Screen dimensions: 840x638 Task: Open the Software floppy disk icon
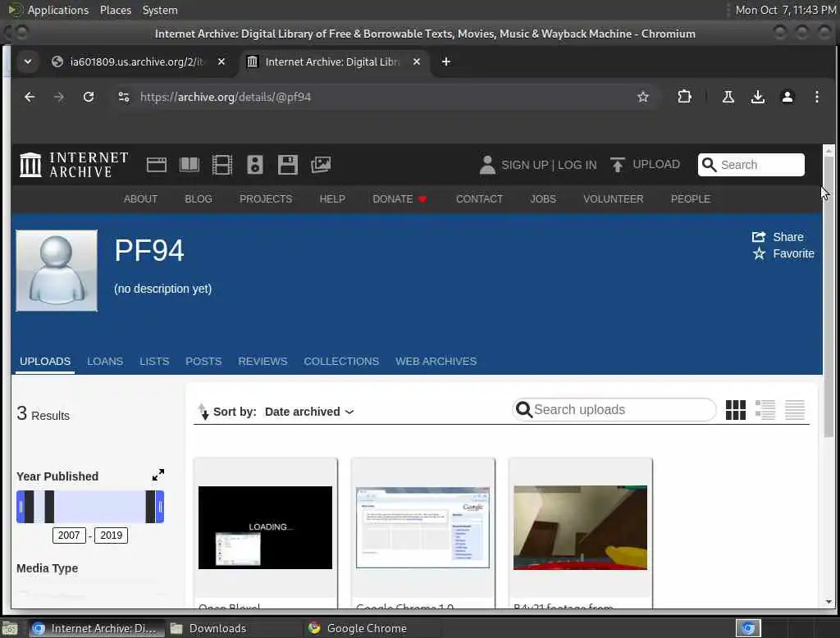pyautogui.click(x=288, y=165)
